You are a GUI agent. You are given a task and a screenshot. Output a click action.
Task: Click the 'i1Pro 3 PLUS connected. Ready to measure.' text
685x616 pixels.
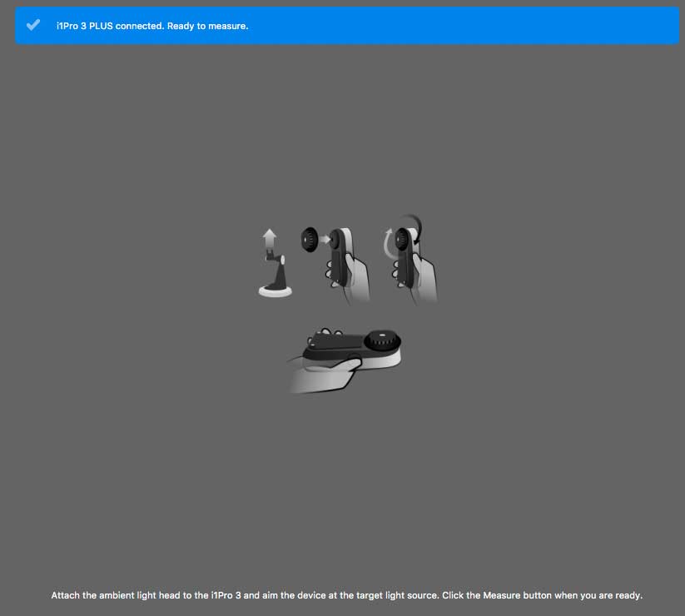click(152, 26)
